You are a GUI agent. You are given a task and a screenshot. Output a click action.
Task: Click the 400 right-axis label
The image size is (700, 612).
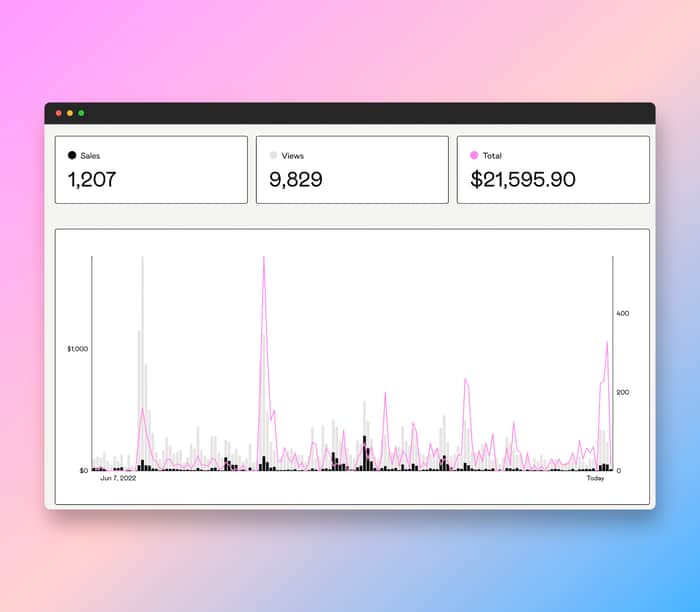623,313
